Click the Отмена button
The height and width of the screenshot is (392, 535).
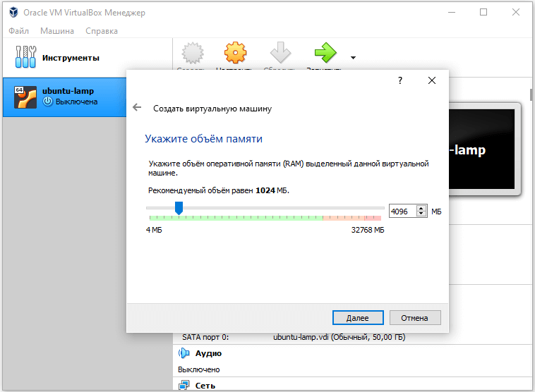(415, 318)
